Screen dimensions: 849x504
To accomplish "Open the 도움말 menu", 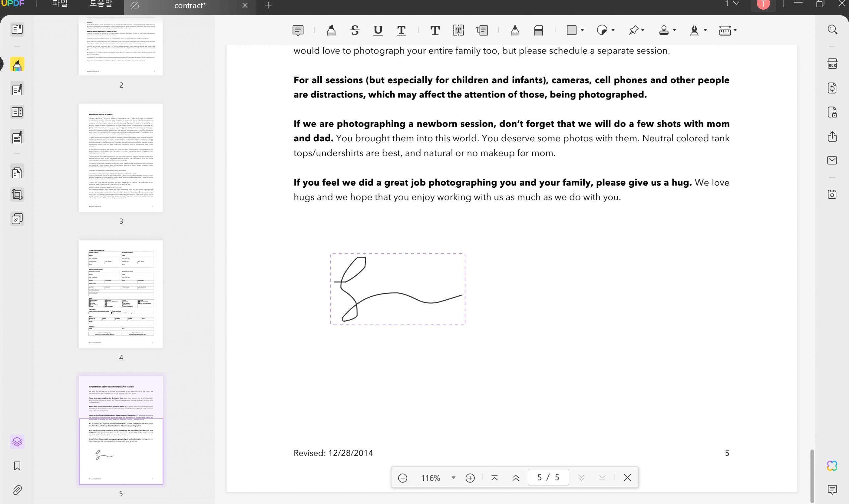I will [101, 4].
